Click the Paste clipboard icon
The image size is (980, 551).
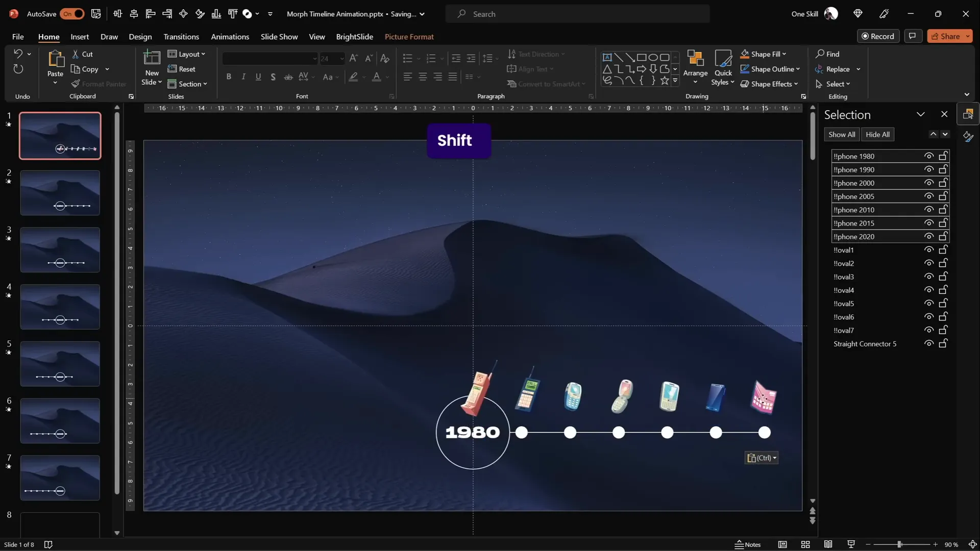(55, 60)
